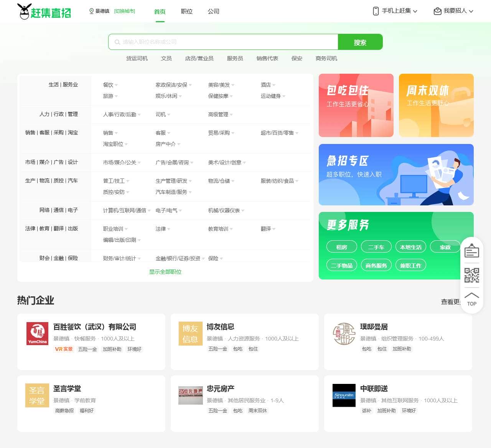Click the TOP back-to-top arrow
Screen dimensions: 491x448
471,299
